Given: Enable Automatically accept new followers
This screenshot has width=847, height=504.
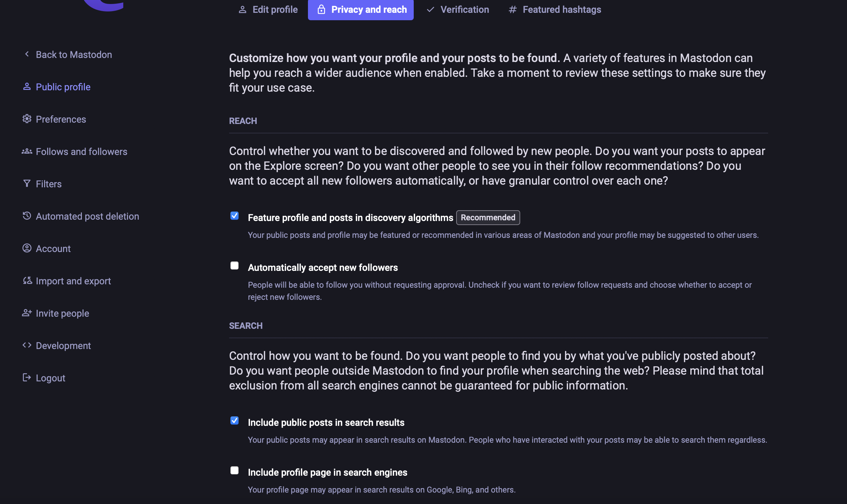Looking at the screenshot, I should point(234,265).
